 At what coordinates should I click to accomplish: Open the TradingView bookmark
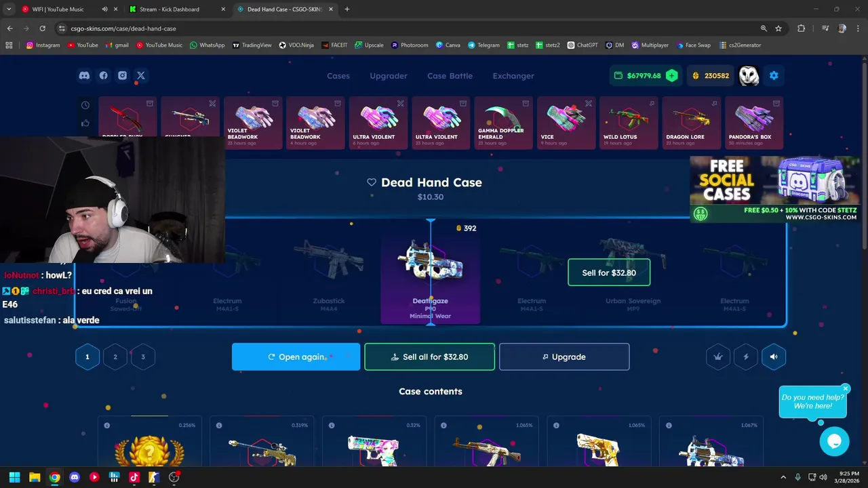pos(252,45)
